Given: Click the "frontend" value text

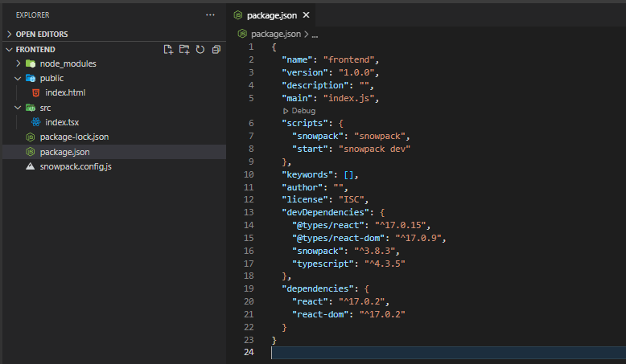Looking at the screenshot, I should tap(348, 59).
